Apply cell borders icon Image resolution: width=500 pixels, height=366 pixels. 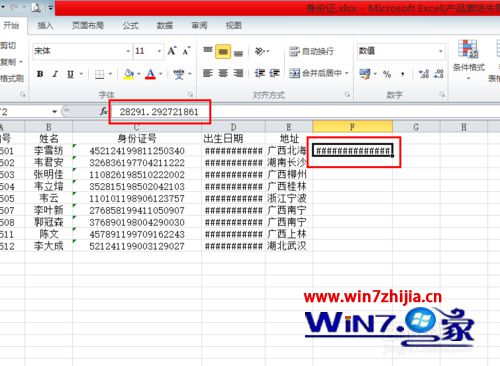pyautogui.click(x=100, y=74)
